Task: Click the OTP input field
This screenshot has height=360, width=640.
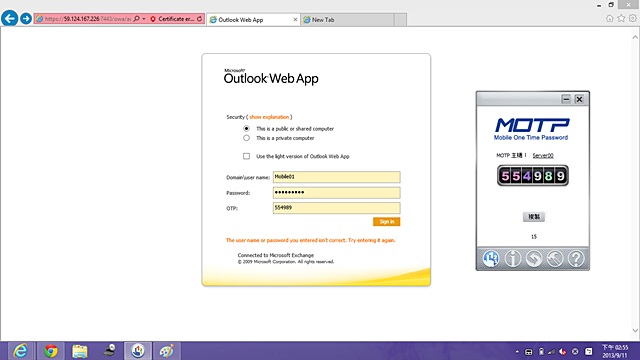Action: click(x=336, y=208)
